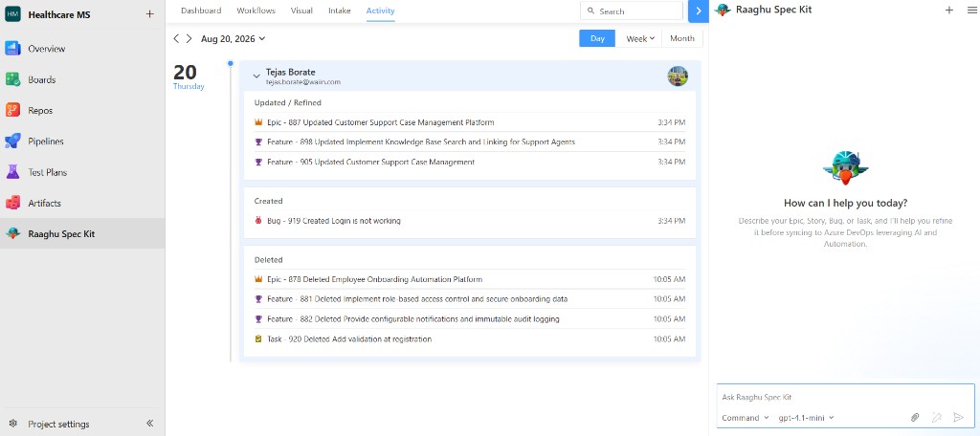Viewport: 980px width, 436px height.
Task: Click the crown icon of Epic 887
Action: tap(258, 122)
